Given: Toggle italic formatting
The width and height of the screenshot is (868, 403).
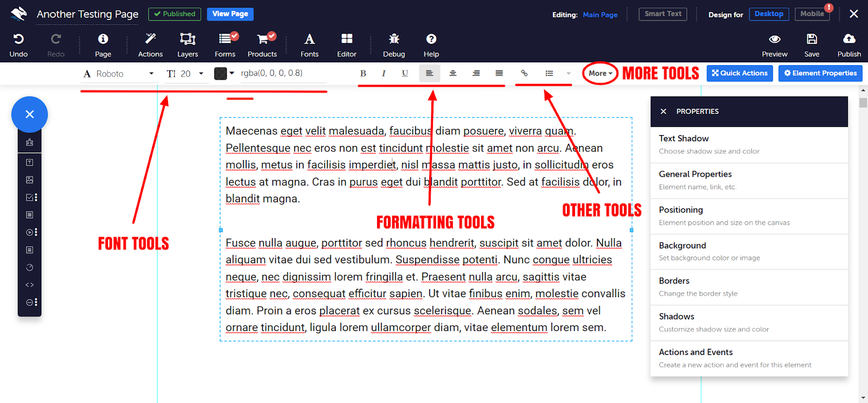Looking at the screenshot, I should click(x=384, y=73).
